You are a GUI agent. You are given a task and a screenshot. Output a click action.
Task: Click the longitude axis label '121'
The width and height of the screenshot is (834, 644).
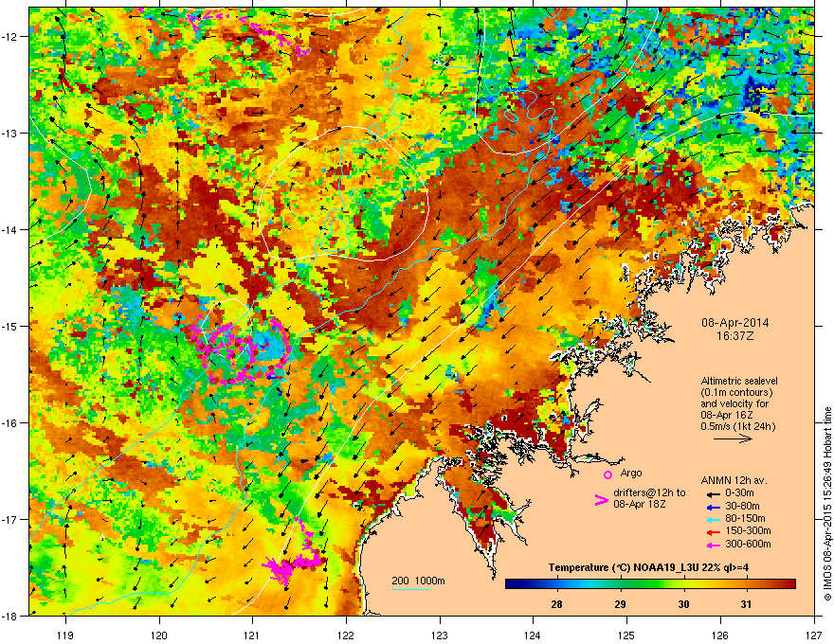252,635
